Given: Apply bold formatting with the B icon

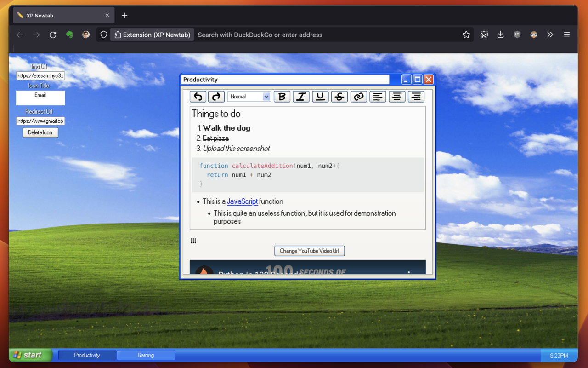Looking at the screenshot, I should pyautogui.click(x=282, y=97).
